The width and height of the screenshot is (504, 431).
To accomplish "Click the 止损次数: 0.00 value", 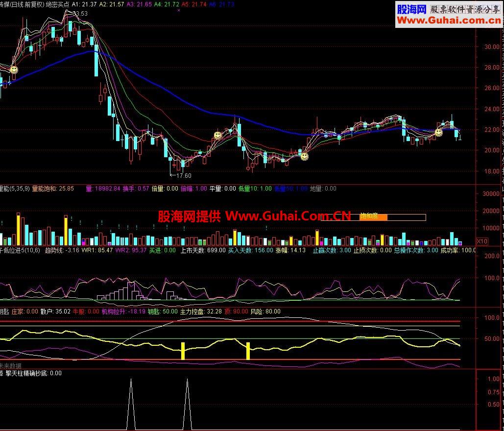I will click(373, 250).
